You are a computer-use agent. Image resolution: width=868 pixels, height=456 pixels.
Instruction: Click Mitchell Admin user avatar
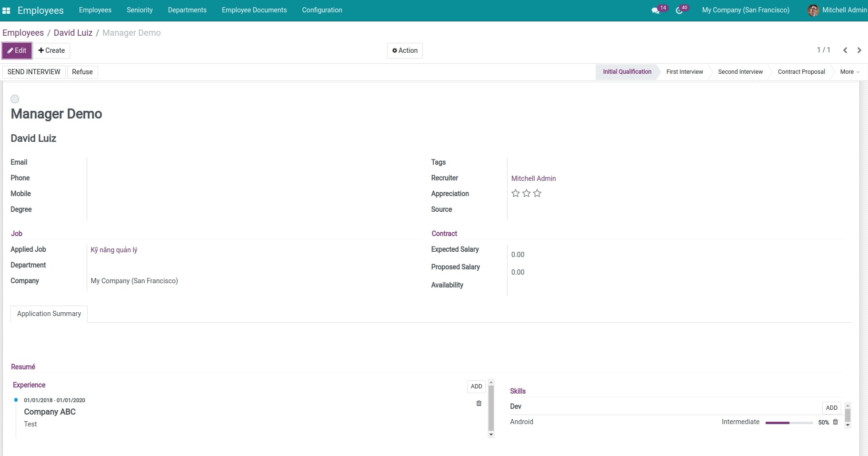point(813,10)
